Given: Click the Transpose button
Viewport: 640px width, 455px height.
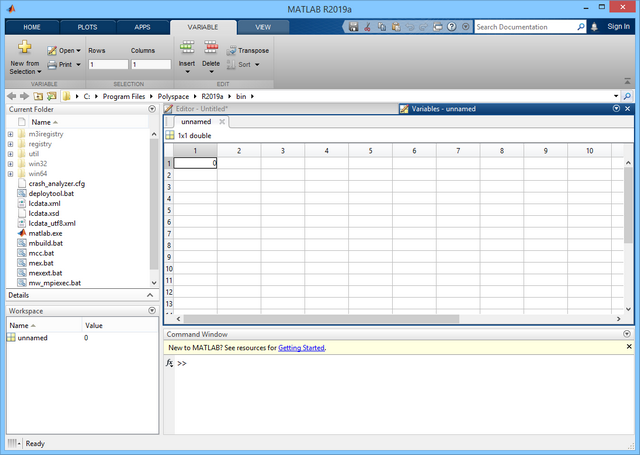Looking at the screenshot, I should (247, 50).
